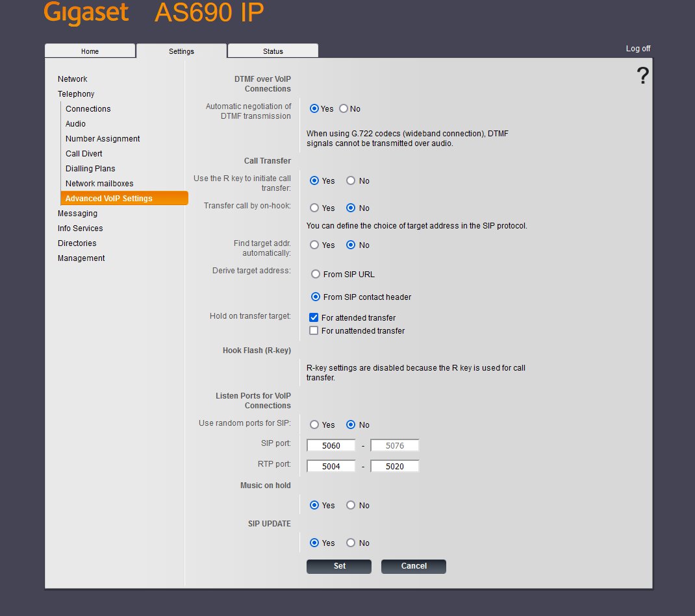Screen dimensions: 695x616
Task: Click the SIP port field showing 5060
Action: click(331, 445)
